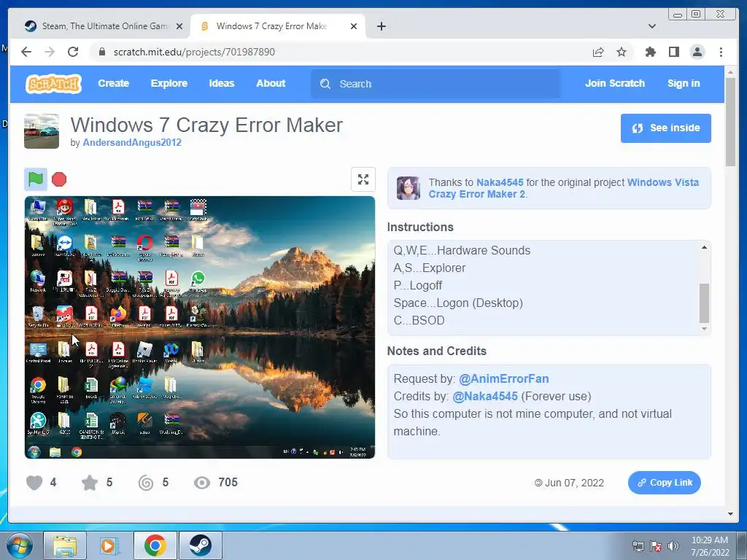Screen dimensions: 747x560
Task: Open the @Naka4545 credits link
Action: tap(485, 396)
